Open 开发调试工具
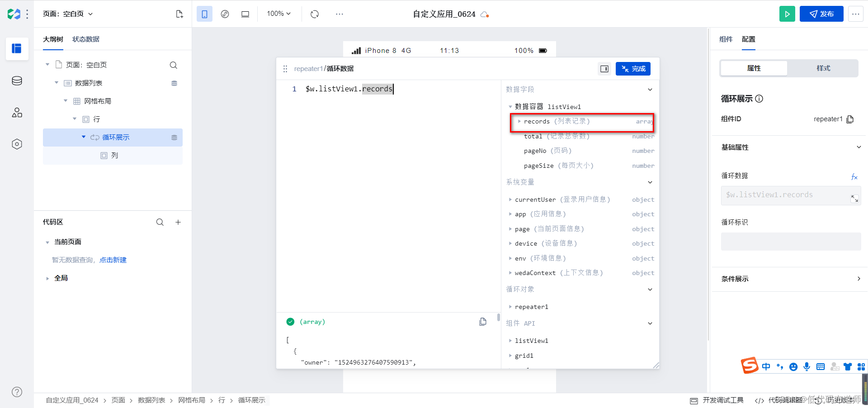The width and height of the screenshot is (868, 408). pos(717,400)
